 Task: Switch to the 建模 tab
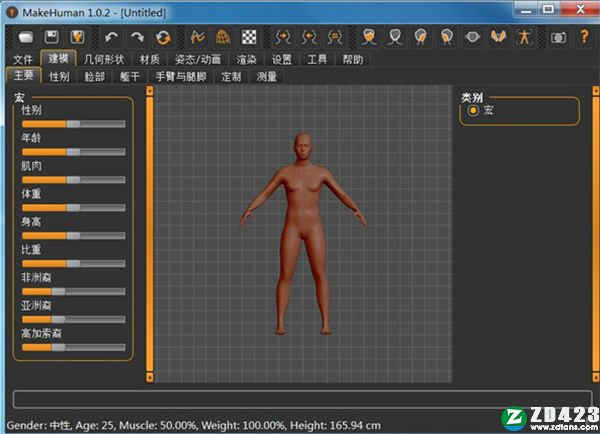click(59, 59)
